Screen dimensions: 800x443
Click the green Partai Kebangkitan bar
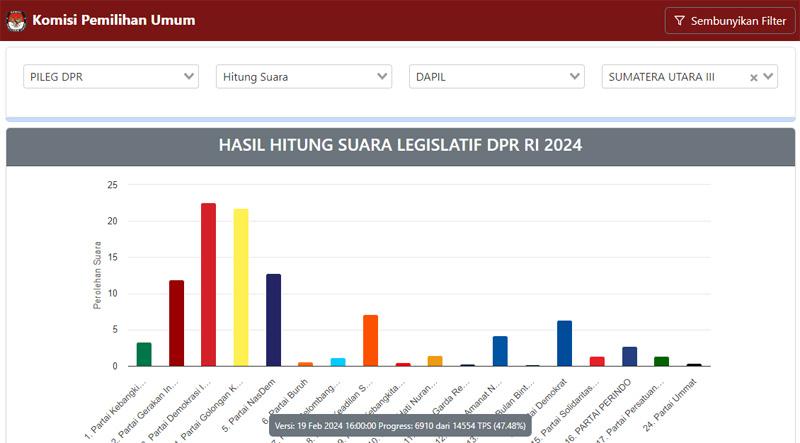tap(144, 354)
